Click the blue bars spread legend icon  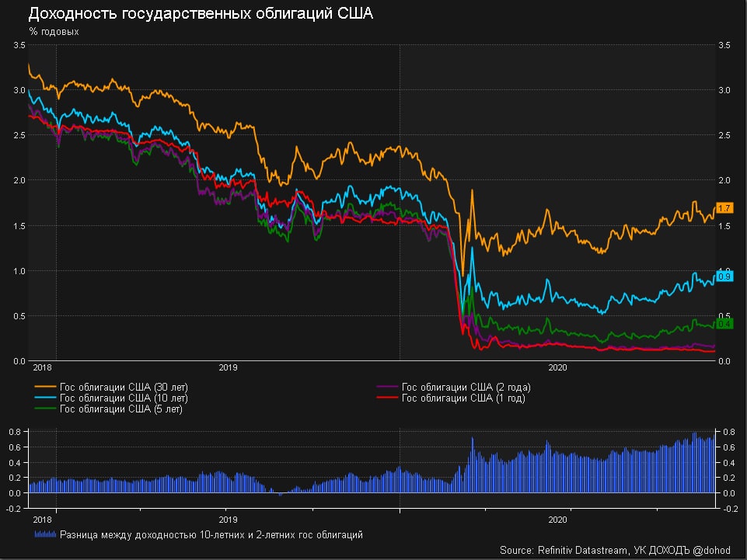45,534
